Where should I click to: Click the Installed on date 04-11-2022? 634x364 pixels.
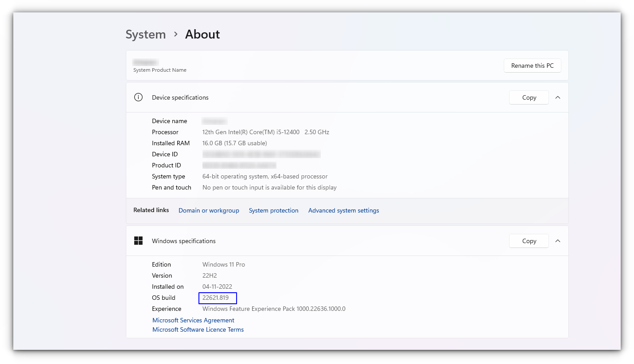218,287
